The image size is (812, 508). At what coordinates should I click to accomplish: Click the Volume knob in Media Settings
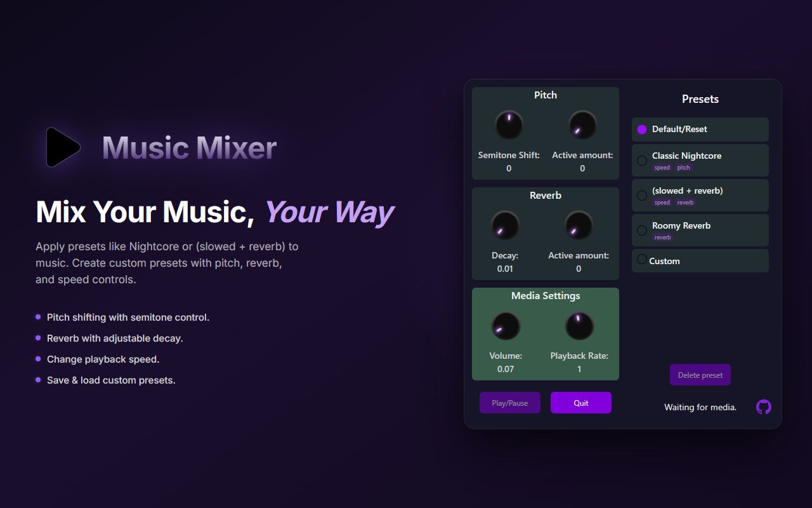505,325
